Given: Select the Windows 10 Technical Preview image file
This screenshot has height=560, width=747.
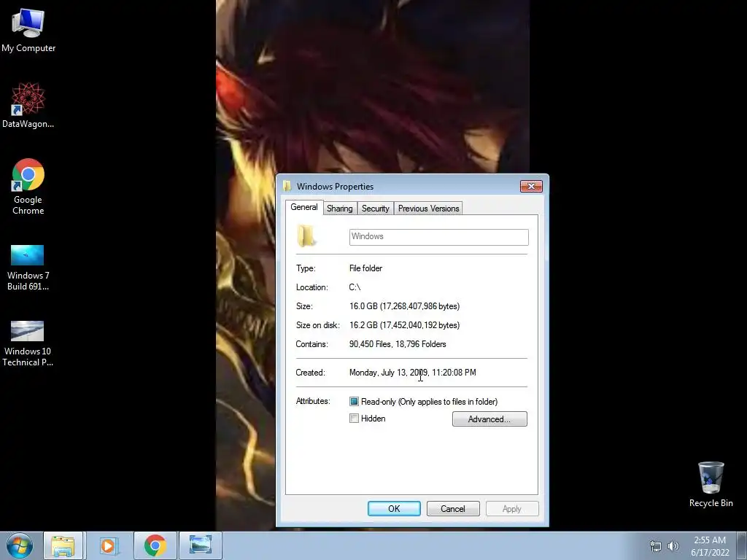Looking at the screenshot, I should [28, 343].
